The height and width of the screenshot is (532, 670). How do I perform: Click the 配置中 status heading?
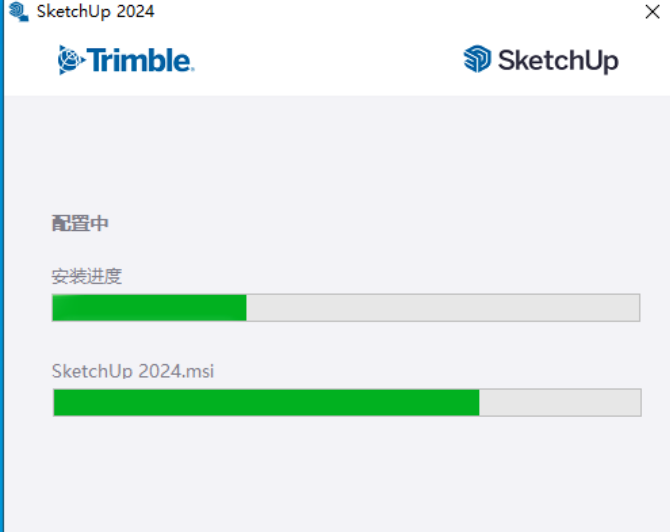(x=80, y=223)
